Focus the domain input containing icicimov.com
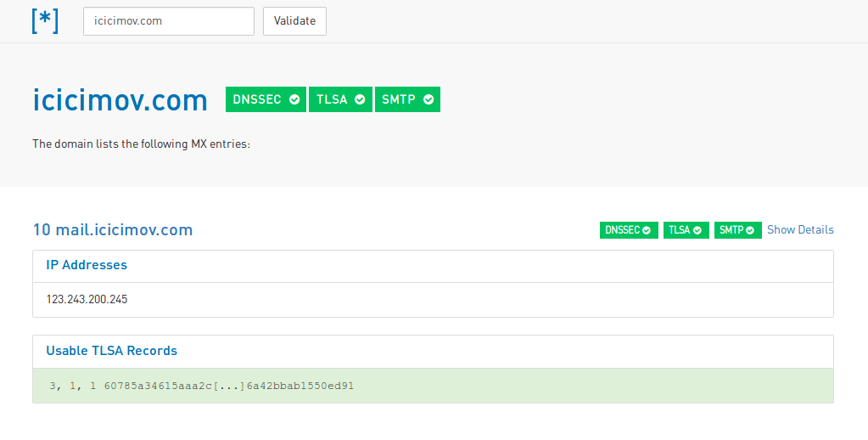This screenshot has width=868, height=440. pos(168,21)
